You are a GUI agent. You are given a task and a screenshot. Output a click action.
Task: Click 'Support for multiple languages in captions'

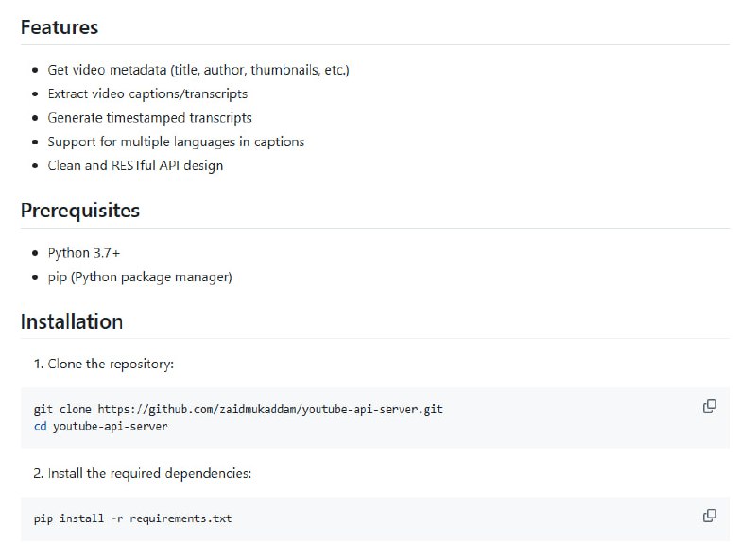pos(176,142)
